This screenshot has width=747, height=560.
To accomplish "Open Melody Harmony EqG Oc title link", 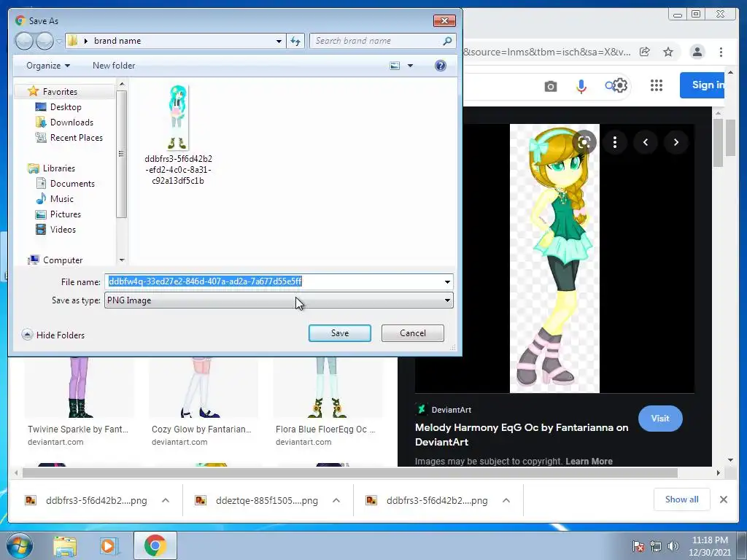I will coord(522,435).
